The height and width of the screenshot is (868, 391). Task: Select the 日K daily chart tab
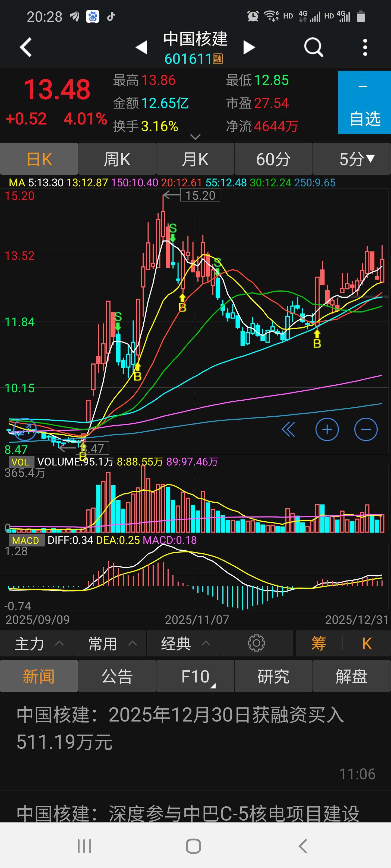pos(39,159)
